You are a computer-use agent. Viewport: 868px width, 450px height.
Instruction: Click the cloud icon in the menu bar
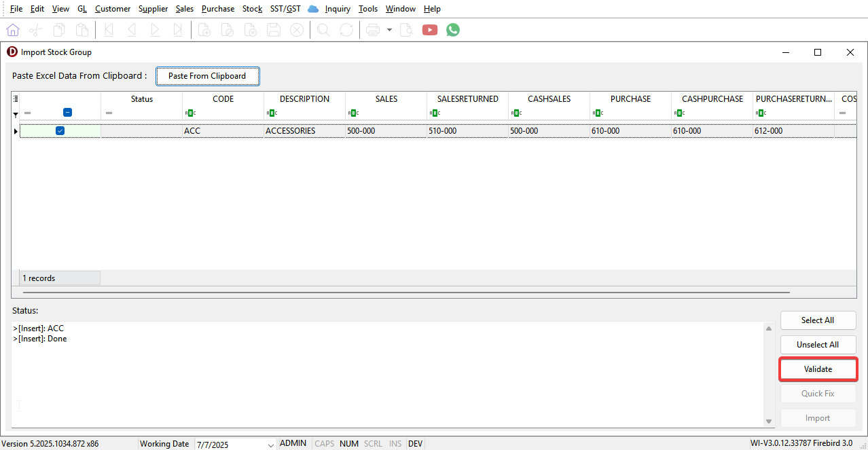tap(313, 9)
